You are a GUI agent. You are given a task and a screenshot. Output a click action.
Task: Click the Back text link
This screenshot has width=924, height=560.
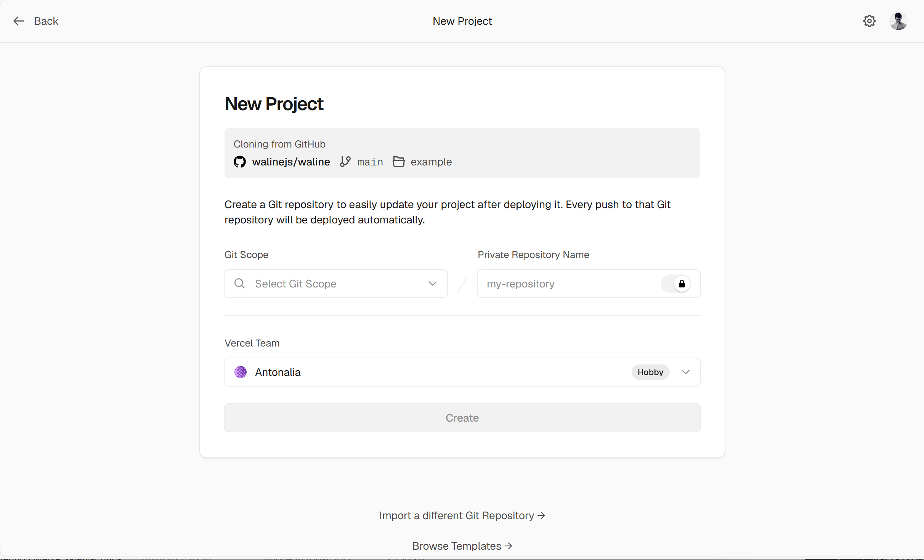point(46,21)
